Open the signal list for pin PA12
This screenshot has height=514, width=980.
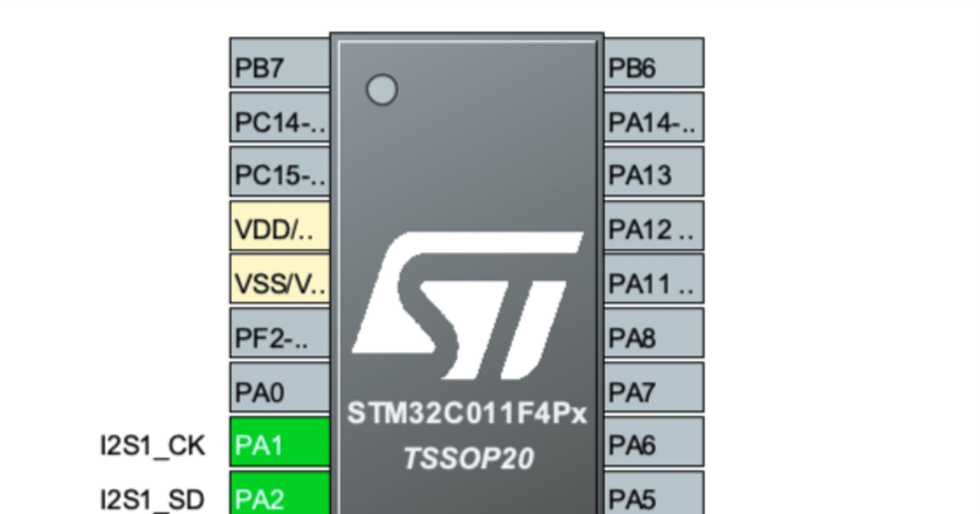tap(655, 227)
